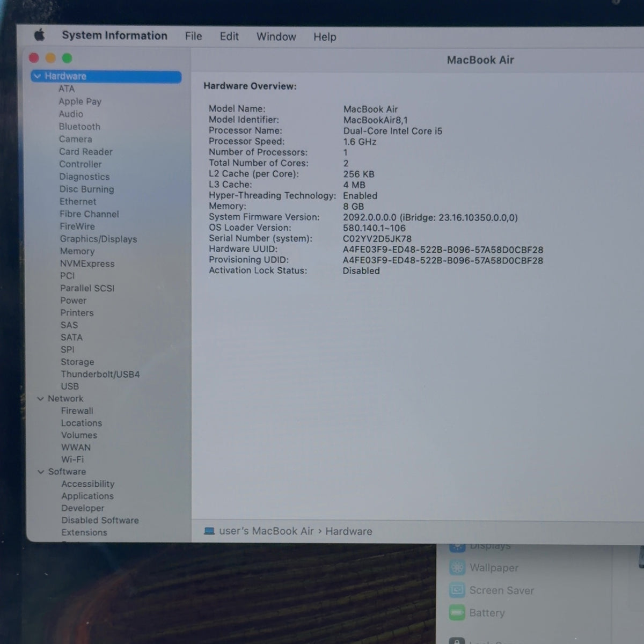Open Wallpaper settings icon in System Settings

click(x=457, y=567)
